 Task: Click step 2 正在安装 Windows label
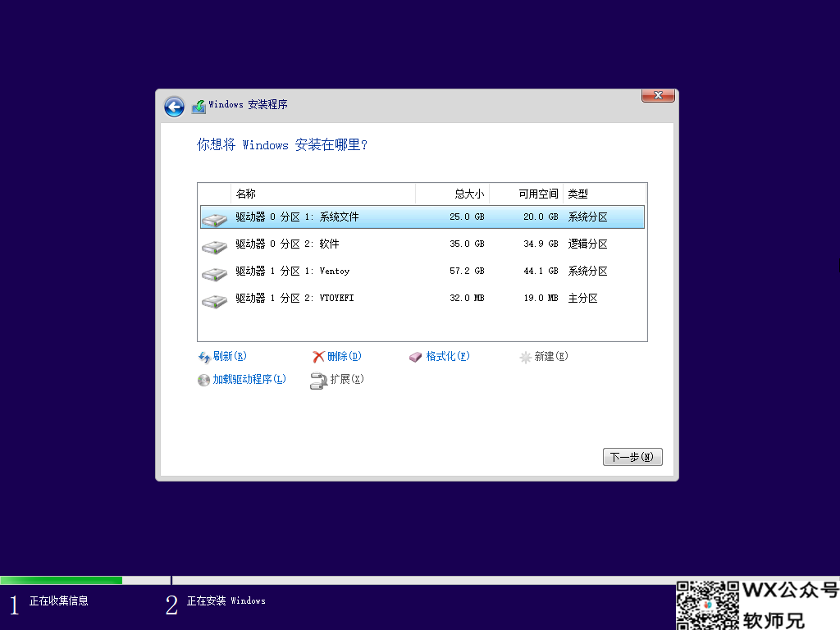226,601
